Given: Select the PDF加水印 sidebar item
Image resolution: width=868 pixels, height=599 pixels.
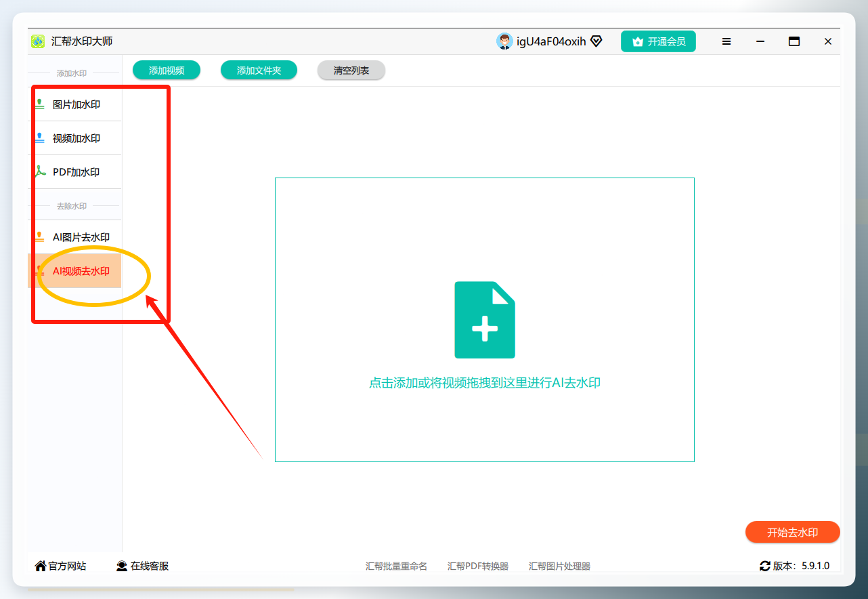Looking at the screenshot, I should [74, 172].
